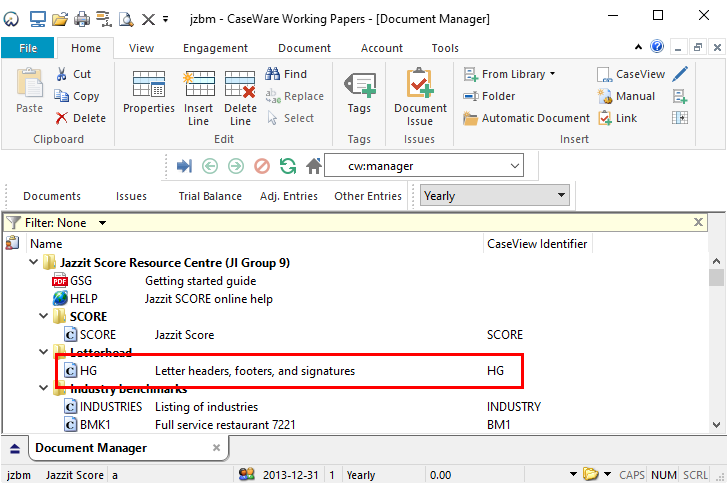Open the Tags tool
728x484 pixels.
(x=359, y=92)
